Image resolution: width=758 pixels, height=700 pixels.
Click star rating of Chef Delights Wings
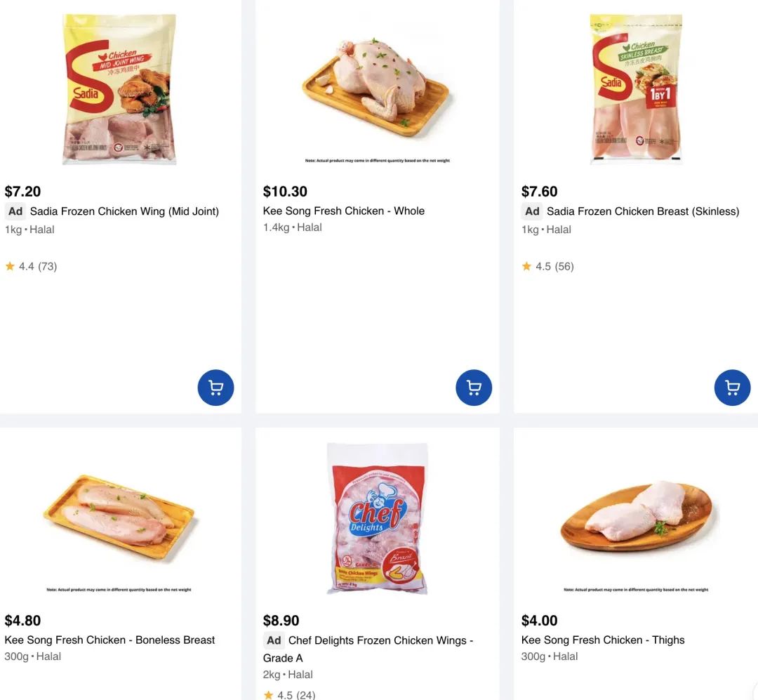[289, 695]
